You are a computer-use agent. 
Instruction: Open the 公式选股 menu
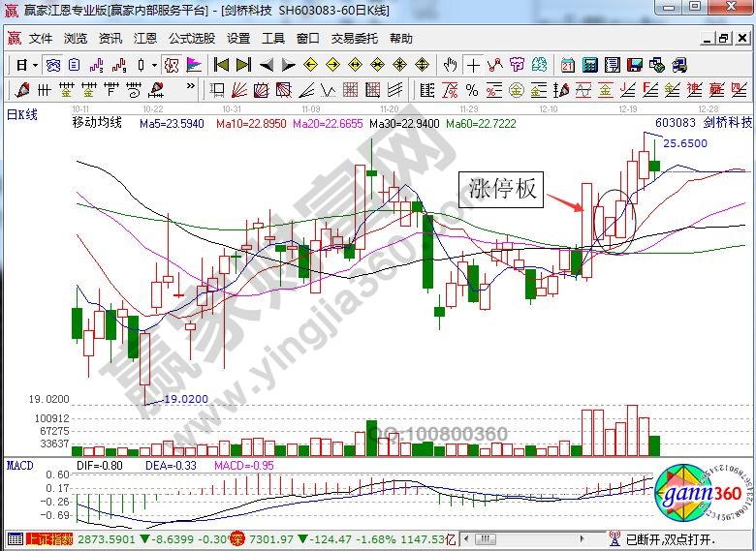[192, 39]
